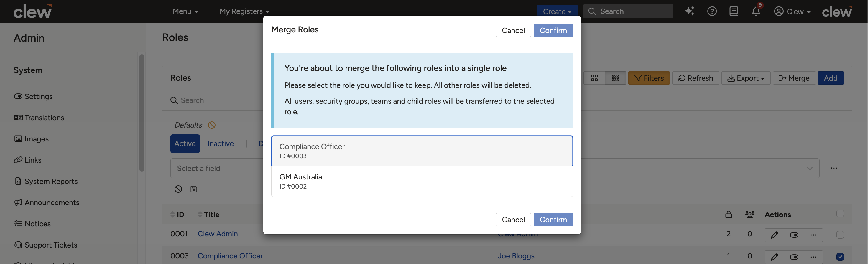Switch to large grid view icon
868x264 pixels.
tap(594, 78)
